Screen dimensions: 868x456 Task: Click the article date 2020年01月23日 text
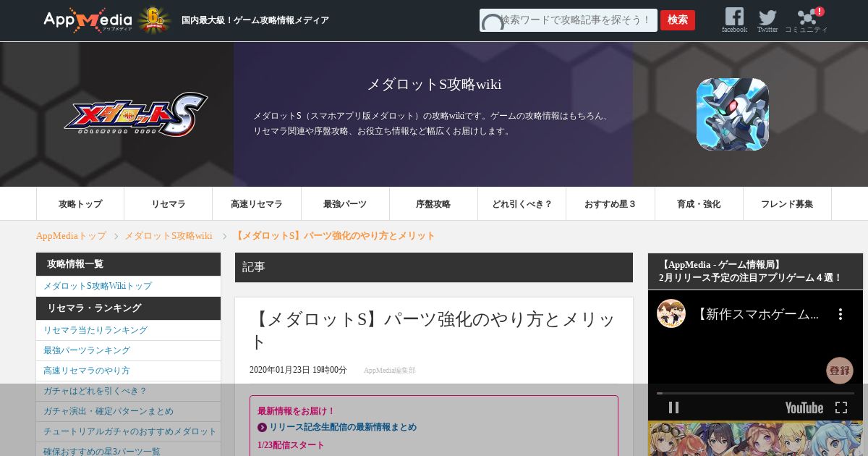(298, 370)
